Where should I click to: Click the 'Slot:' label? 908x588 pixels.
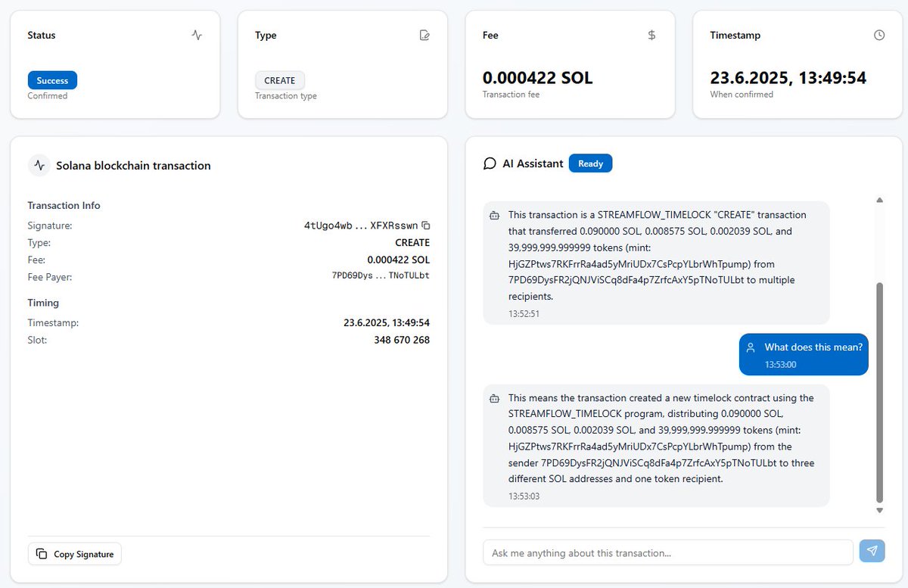38,340
